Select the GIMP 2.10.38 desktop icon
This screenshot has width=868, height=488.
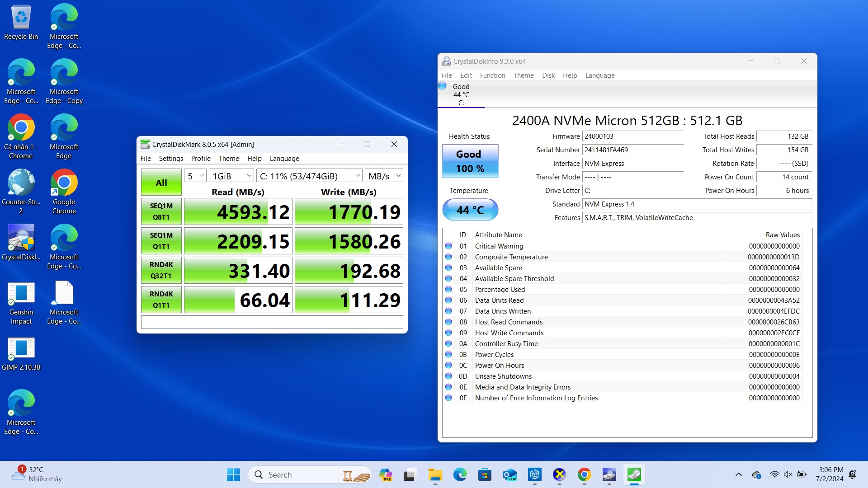(x=21, y=353)
